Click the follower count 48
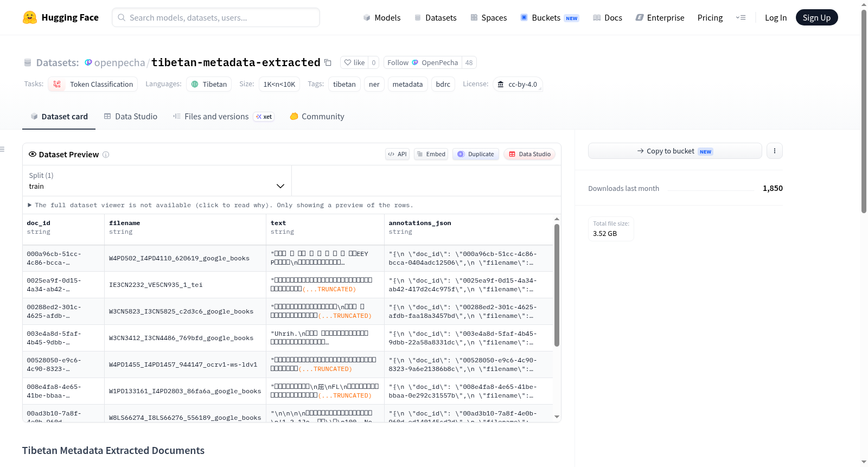Screen dimensions: 868x467 (x=469, y=62)
